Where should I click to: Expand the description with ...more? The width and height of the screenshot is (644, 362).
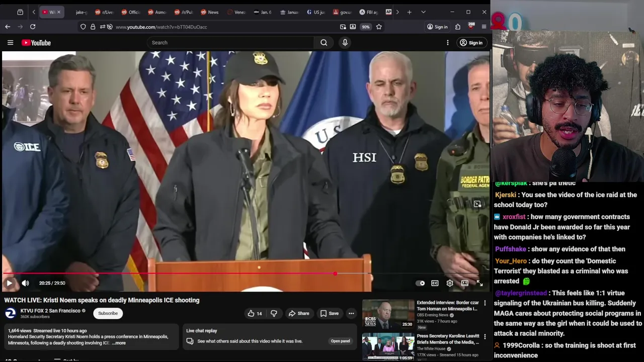[119, 343]
